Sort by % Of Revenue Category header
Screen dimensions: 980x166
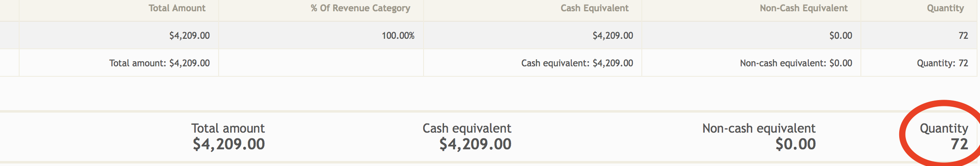click(x=360, y=8)
